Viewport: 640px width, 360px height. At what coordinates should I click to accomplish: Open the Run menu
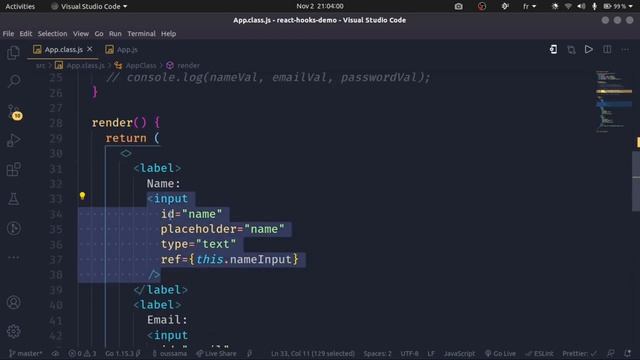(115, 34)
